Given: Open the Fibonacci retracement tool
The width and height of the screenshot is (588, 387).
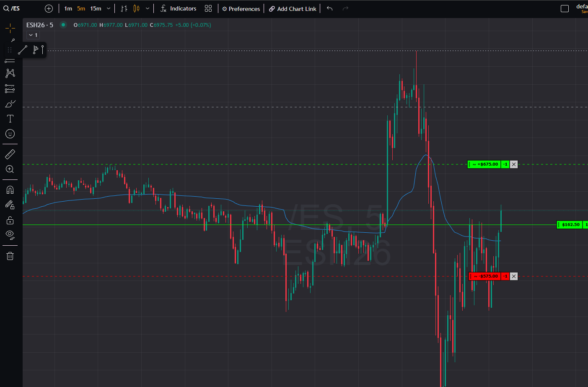Looking at the screenshot, I should click(x=10, y=88).
